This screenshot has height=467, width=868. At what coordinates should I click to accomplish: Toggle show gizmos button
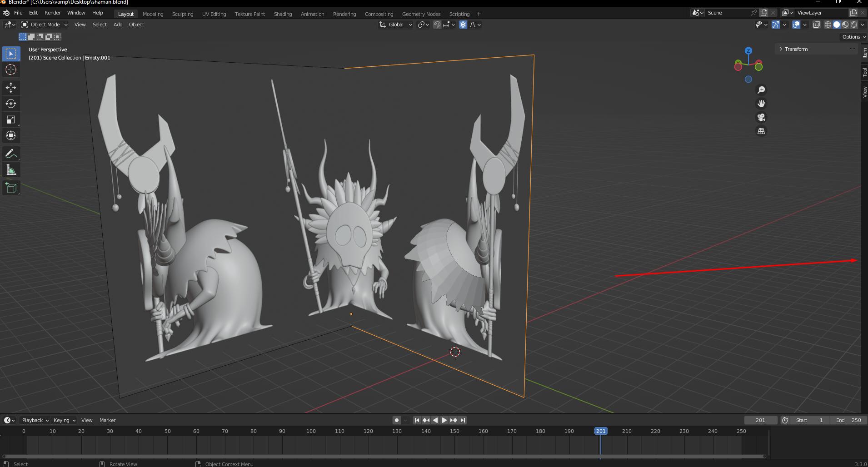coord(776,25)
